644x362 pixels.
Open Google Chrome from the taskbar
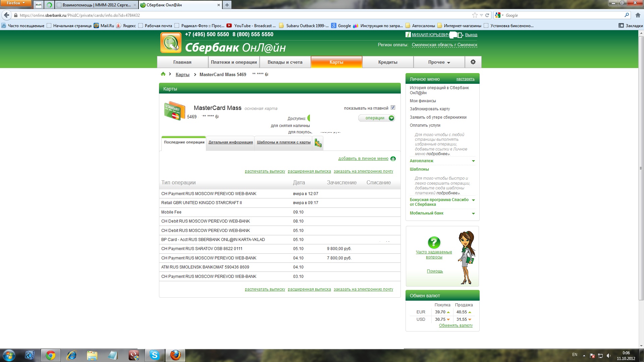click(51, 355)
